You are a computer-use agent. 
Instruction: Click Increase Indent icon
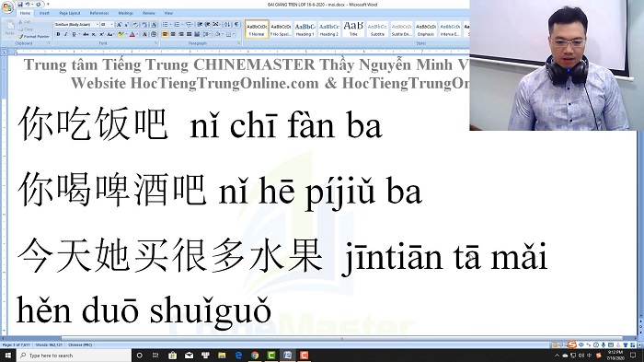point(207,24)
